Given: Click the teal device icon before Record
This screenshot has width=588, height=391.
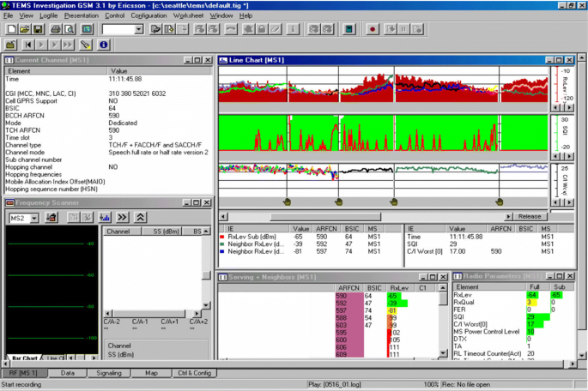Looking at the screenshot, I should (x=349, y=29).
